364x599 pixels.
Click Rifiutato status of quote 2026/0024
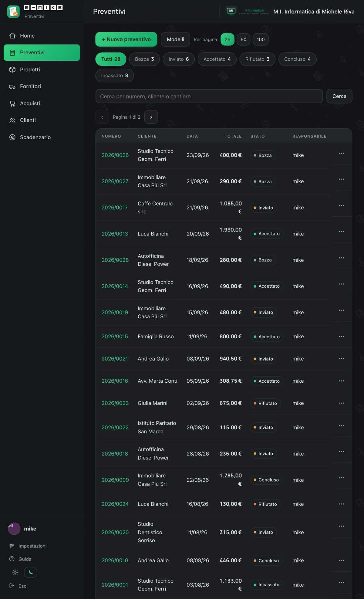[266, 504]
